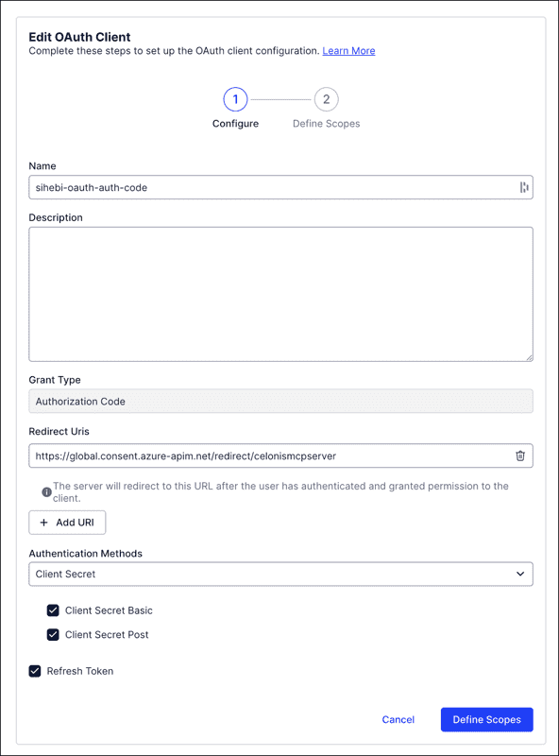Toggle the Refresh Token checkbox
Viewport: 559px width, 756px height.
pos(35,671)
